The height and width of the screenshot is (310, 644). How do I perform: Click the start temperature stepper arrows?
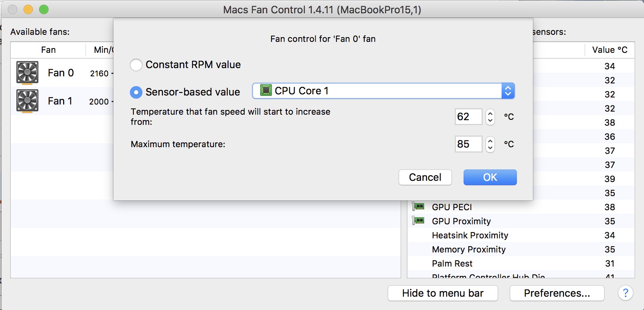click(x=490, y=117)
